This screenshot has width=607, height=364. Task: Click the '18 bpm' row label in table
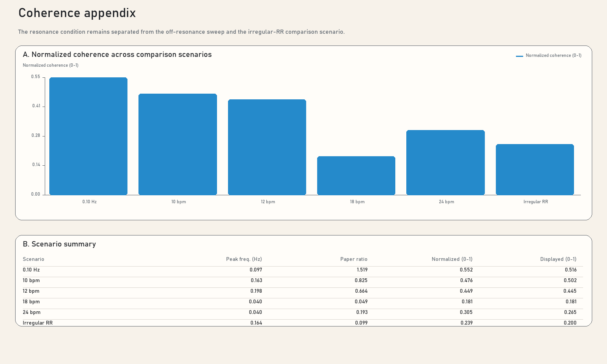click(31, 302)
